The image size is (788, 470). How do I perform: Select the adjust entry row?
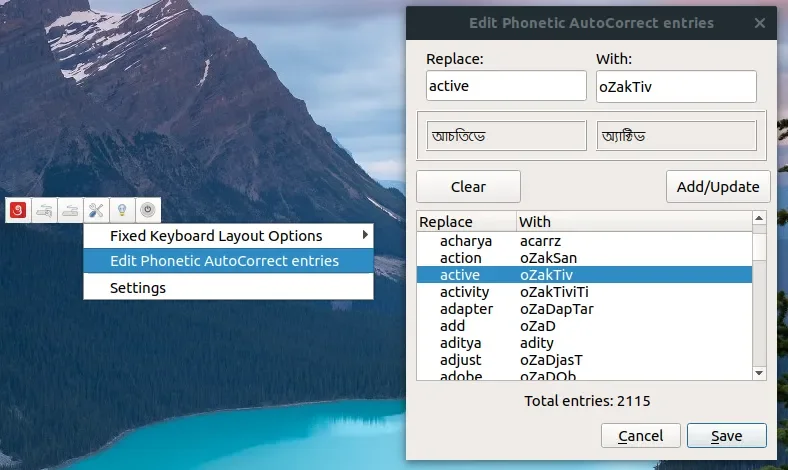coord(584,360)
